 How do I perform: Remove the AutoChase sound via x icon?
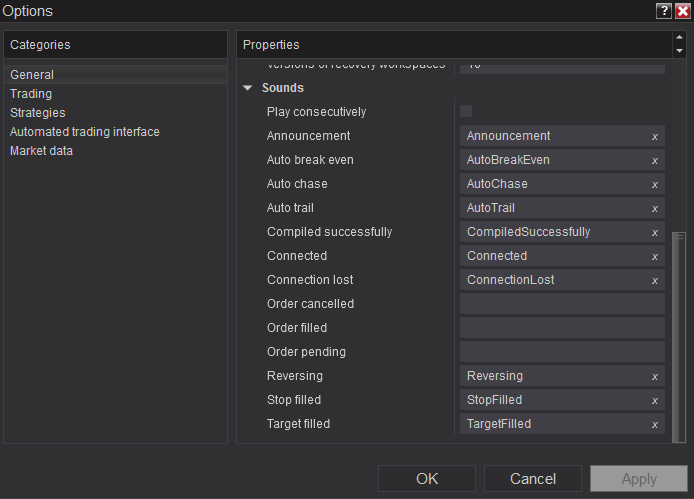(x=655, y=184)
